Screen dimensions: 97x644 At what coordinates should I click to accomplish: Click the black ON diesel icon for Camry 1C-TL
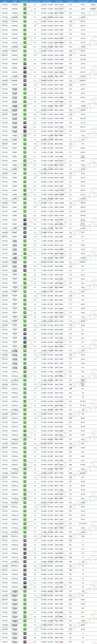coord(25,220)
